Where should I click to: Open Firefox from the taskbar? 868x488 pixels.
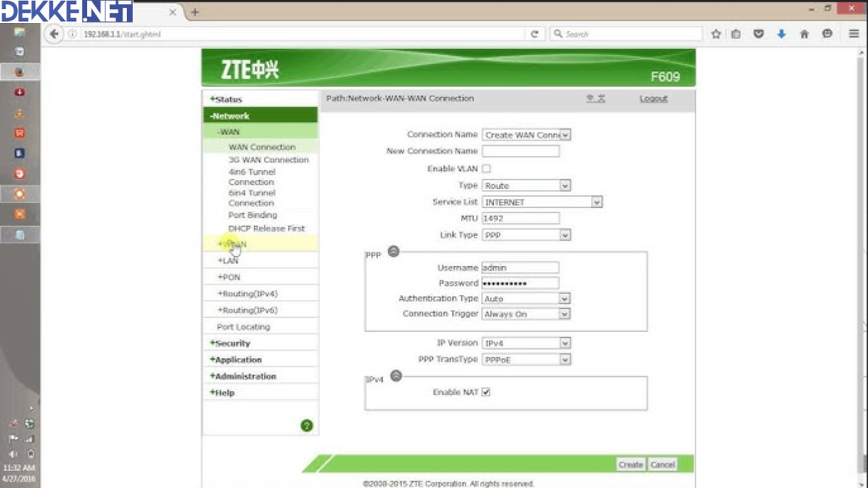point(20,72)
